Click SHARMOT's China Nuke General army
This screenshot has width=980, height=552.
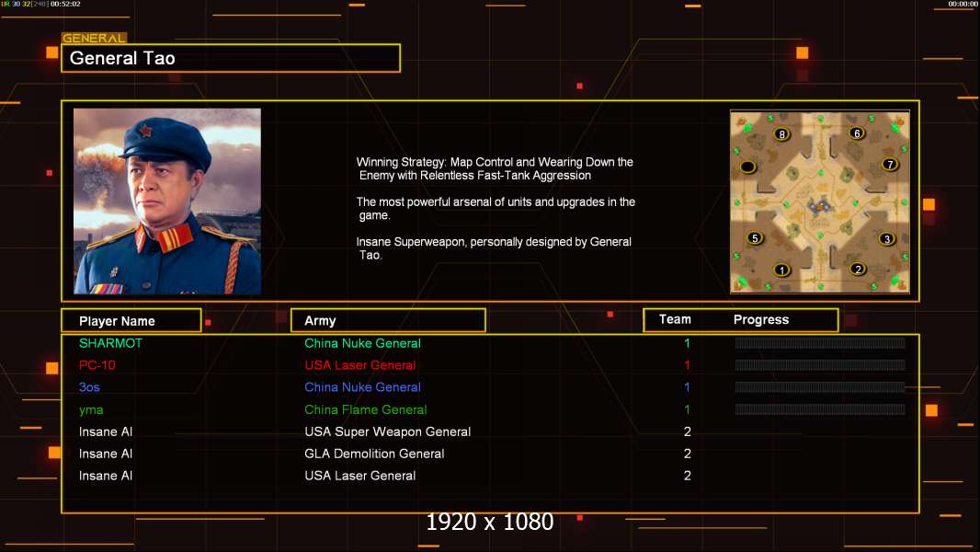pyautogui.click(x=362, y=343)
